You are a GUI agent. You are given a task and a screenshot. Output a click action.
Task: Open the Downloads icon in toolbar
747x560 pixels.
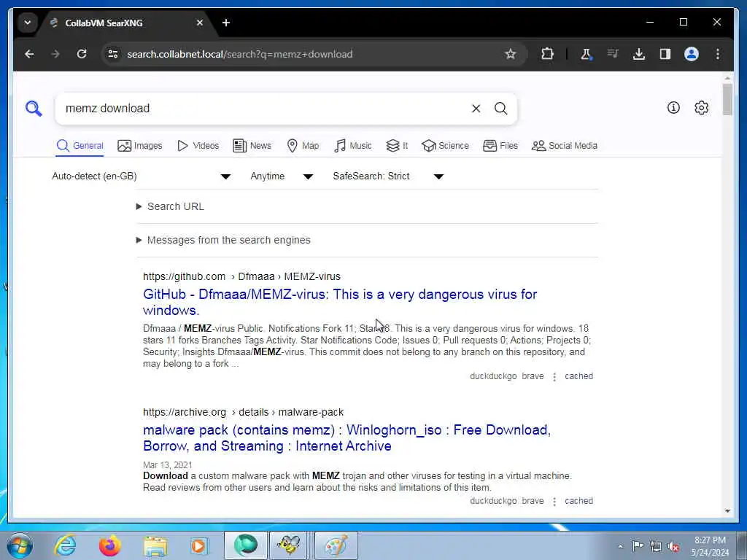coord(639,54)
